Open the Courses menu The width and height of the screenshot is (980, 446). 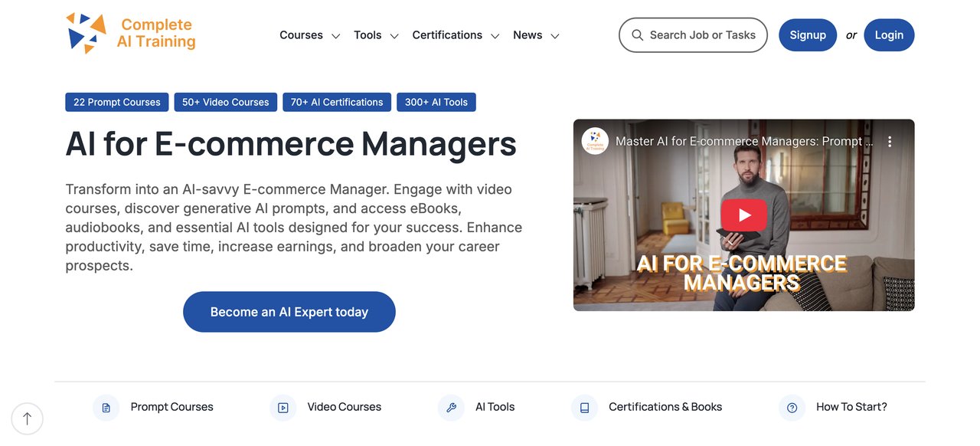click(x=301, y=35)
